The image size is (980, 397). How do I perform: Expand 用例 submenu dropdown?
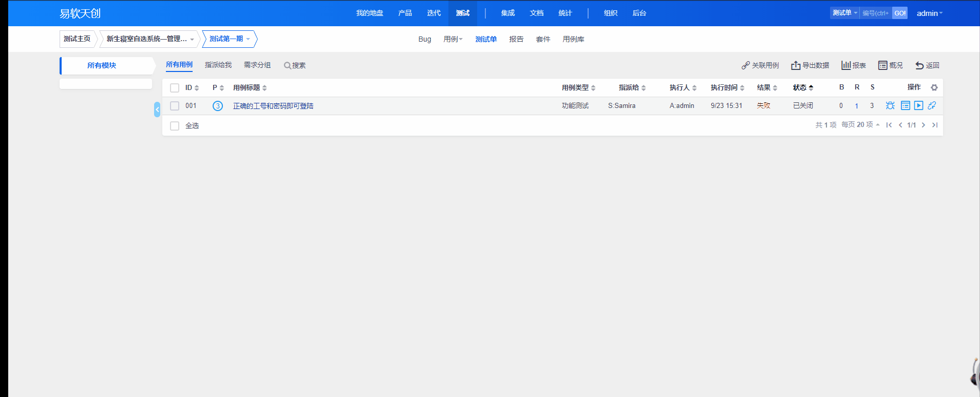point(453,39)
